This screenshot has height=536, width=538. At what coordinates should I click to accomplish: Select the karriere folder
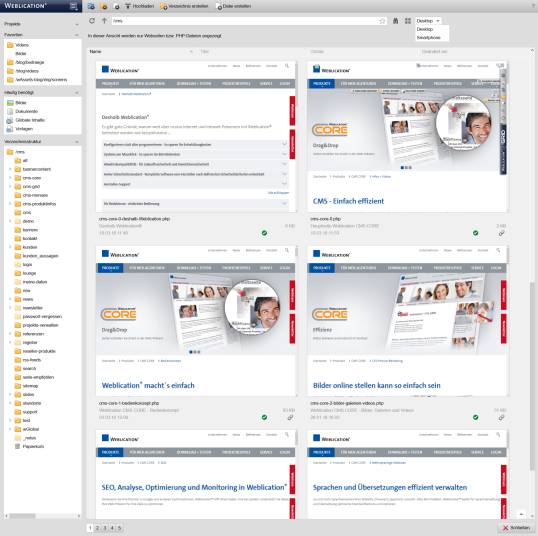click(26, 230)
